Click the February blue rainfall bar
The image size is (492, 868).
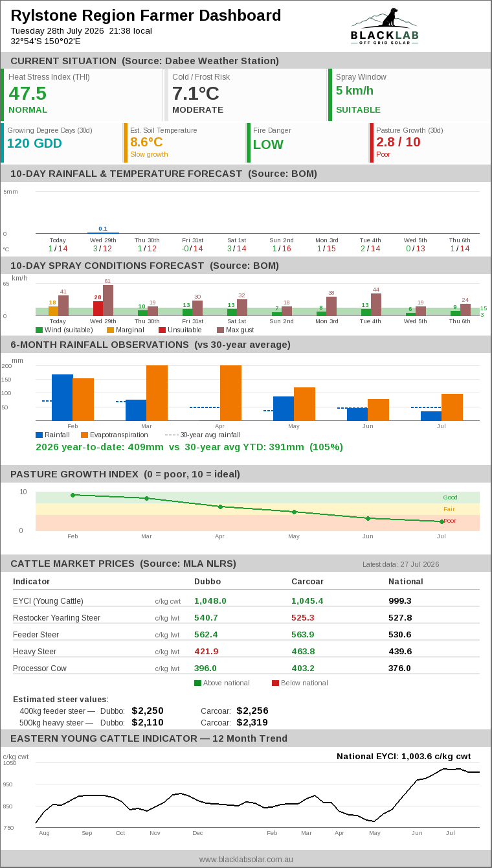[x=62, y=398]
